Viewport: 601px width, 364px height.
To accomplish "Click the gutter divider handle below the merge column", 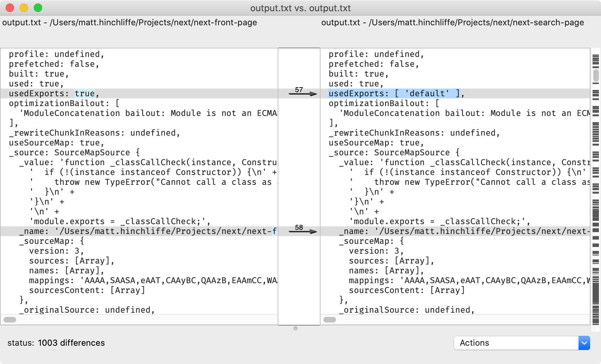I will pos(295,329).
